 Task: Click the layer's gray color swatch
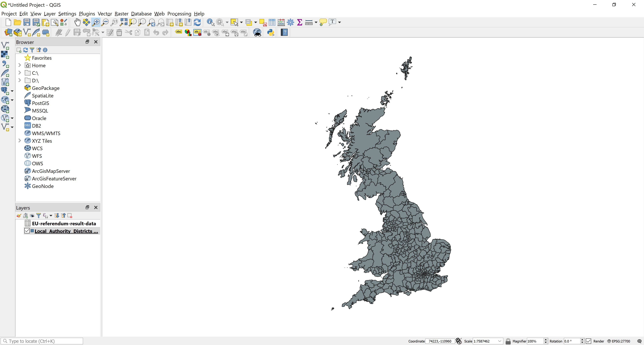tap(32, 231)
